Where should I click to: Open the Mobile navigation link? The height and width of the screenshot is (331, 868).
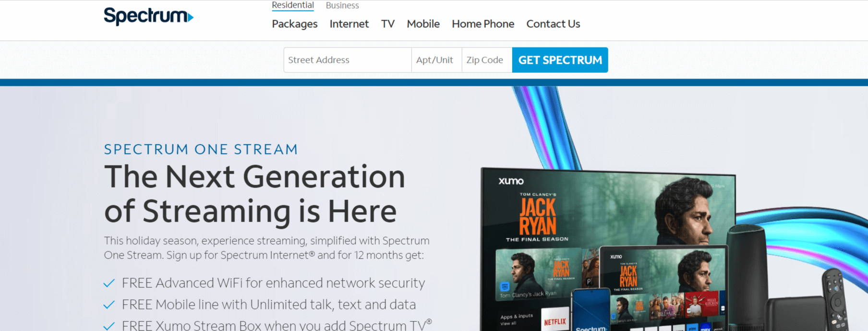pyautogui.click(x=423, y=24)
